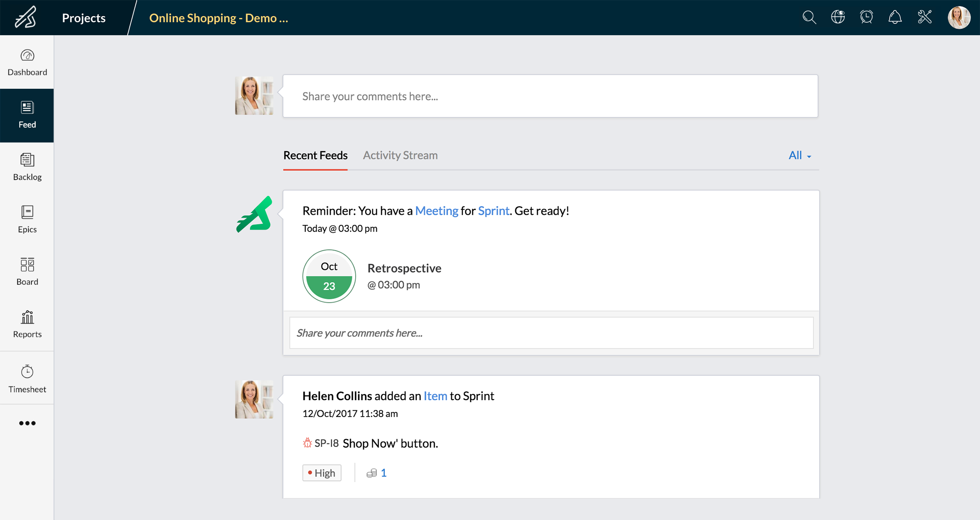Open the timer clock icon in header
This screenshot has width=980, height=520.
click(867, 17)
